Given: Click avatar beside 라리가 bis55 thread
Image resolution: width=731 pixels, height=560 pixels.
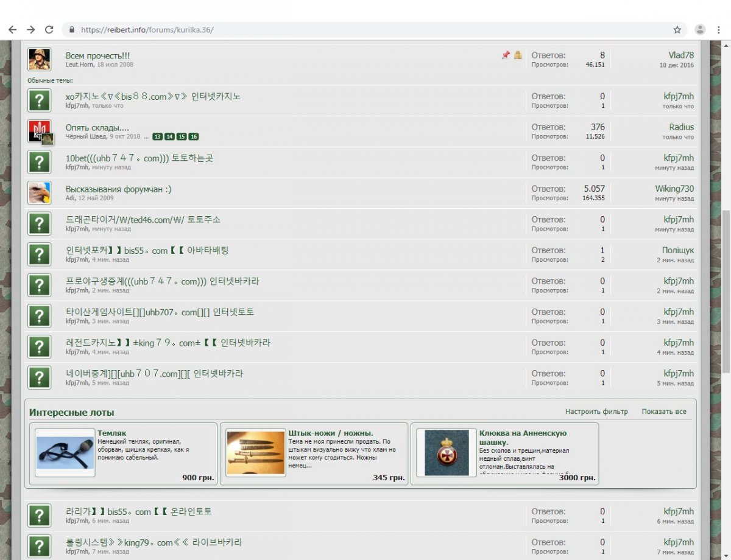Looking at the screenshot, I should click(40, 516).
